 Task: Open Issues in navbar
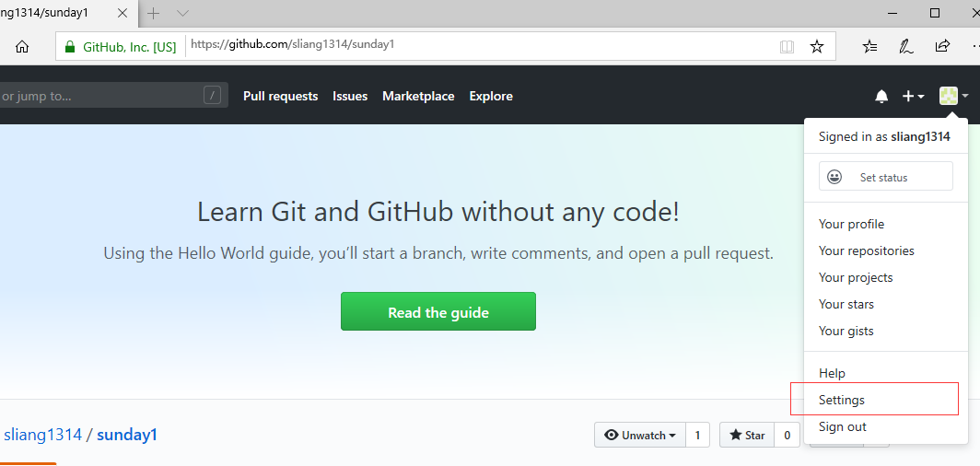coord(350,96)
